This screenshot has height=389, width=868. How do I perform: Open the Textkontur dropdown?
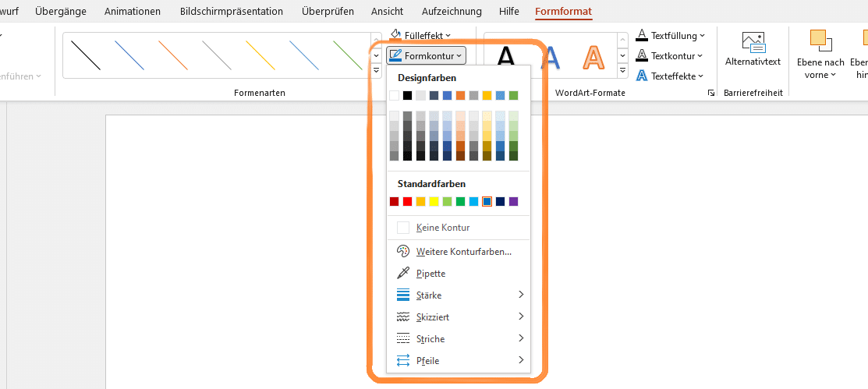click(x=669, y=55)
